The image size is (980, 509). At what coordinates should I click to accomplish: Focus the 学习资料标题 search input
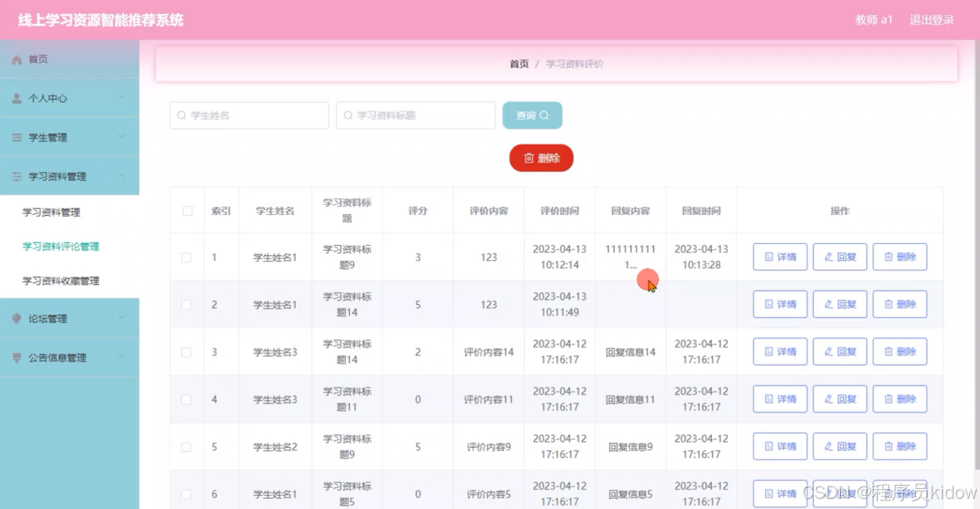pyautogui.click(x=416, y=115)
